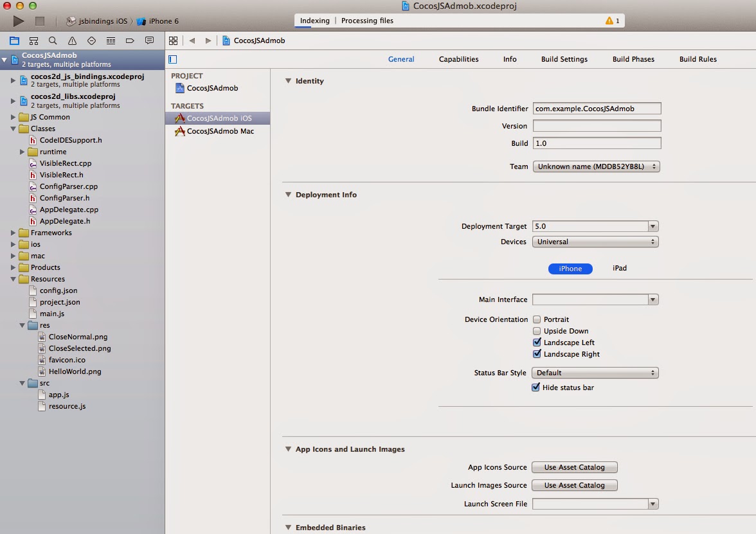
Task: Select the CocosJSAdmob iOS target
Action: point(217,118)
